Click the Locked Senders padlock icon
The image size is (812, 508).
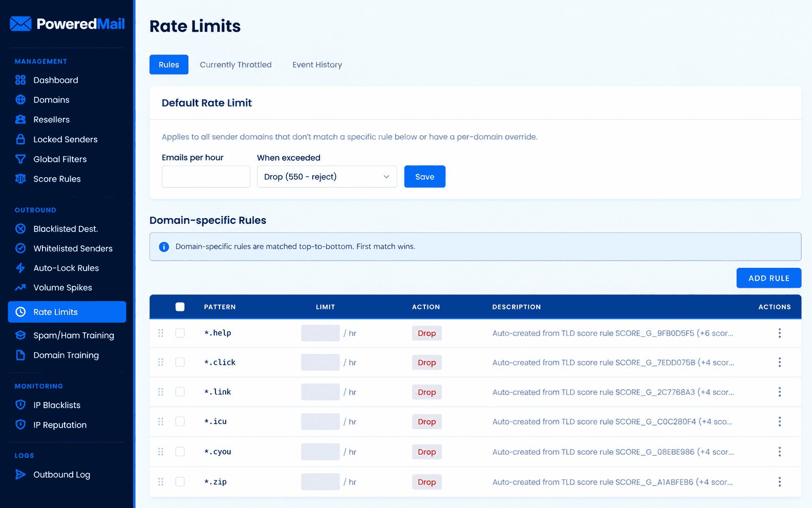[x=20, y=139]
